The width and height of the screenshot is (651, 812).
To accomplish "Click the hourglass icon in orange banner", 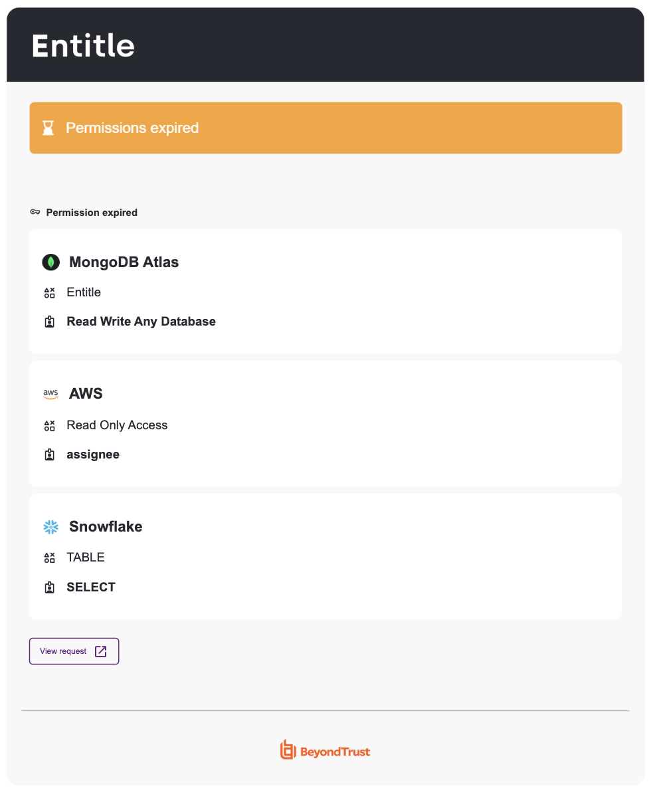I will pos(48,128).
